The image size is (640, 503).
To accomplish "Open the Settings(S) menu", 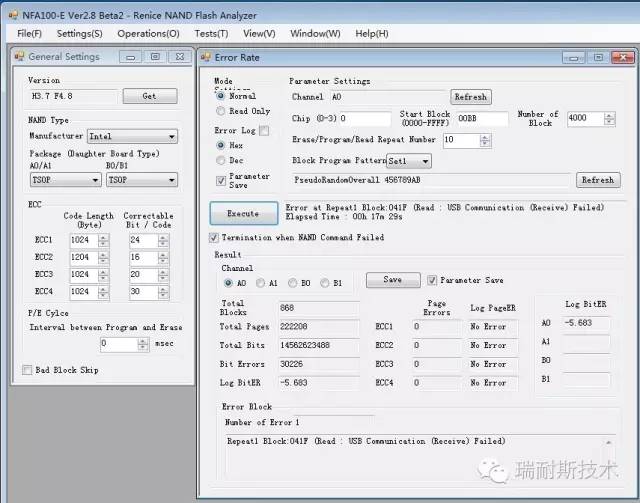I will (x=80, y=33).
